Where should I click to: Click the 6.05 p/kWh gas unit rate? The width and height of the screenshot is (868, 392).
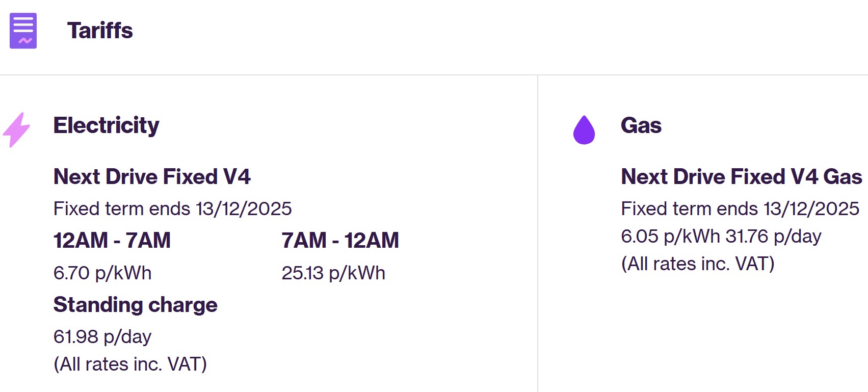coord(670,237)
